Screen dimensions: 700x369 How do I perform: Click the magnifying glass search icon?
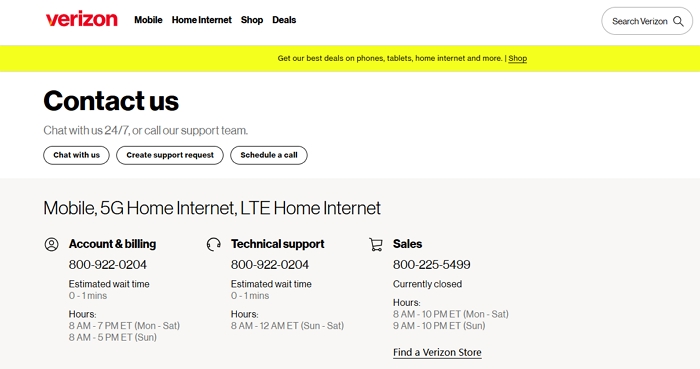tap(678, 21)
